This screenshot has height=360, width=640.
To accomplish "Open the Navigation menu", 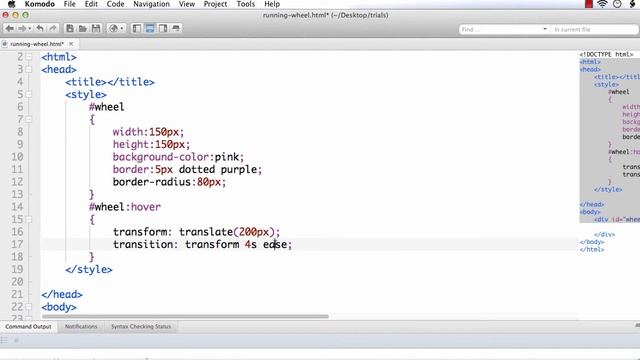I will point(151,4).
